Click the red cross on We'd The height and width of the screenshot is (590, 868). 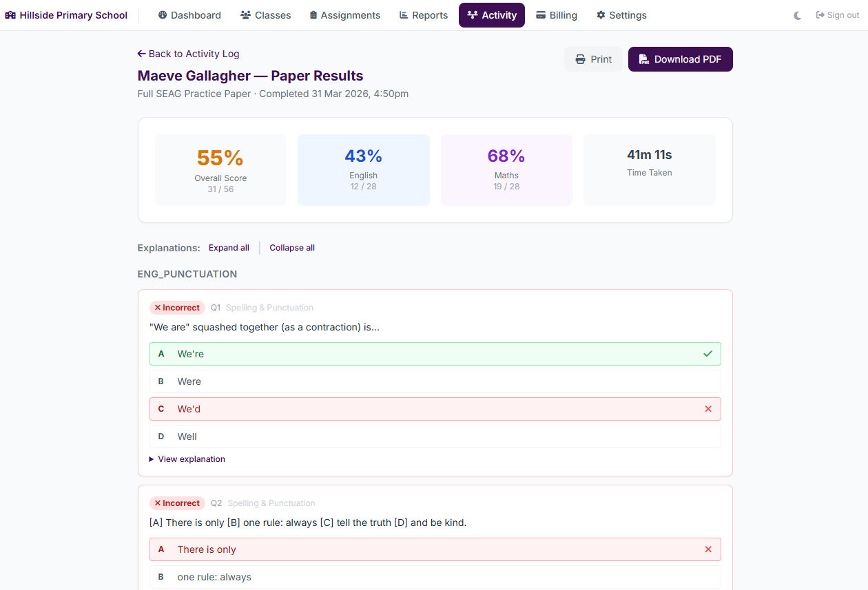[x=708, y=409]
